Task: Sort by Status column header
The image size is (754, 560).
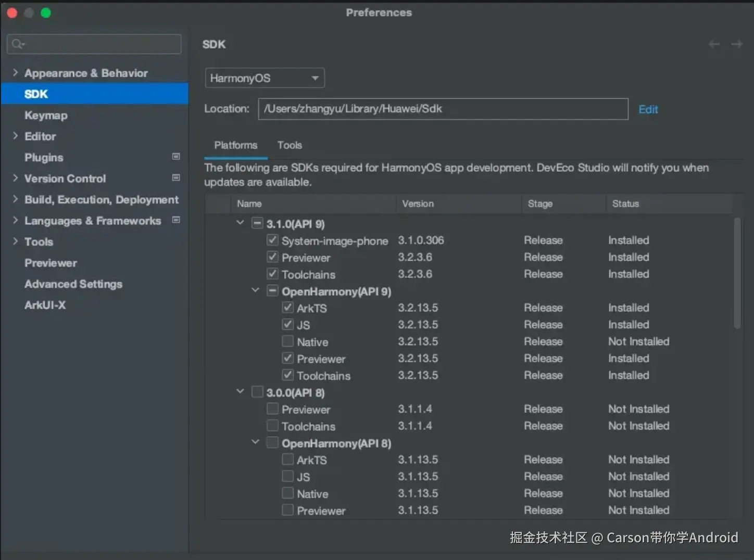Action: pyautogui.click(x=670, y=203)
